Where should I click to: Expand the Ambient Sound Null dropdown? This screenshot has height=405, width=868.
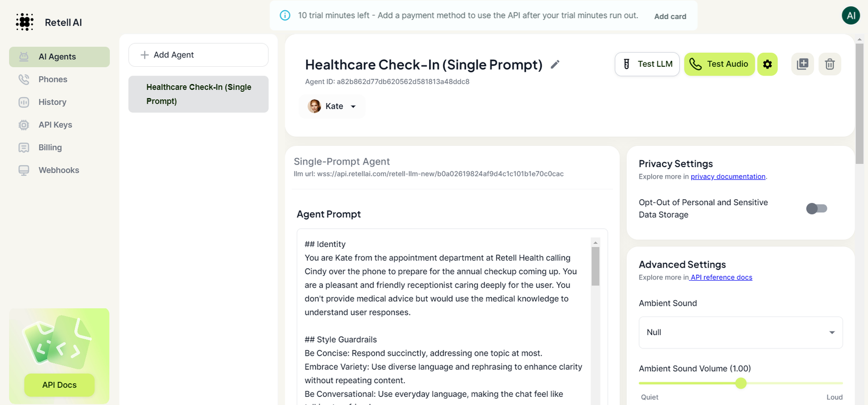(741, 332)
